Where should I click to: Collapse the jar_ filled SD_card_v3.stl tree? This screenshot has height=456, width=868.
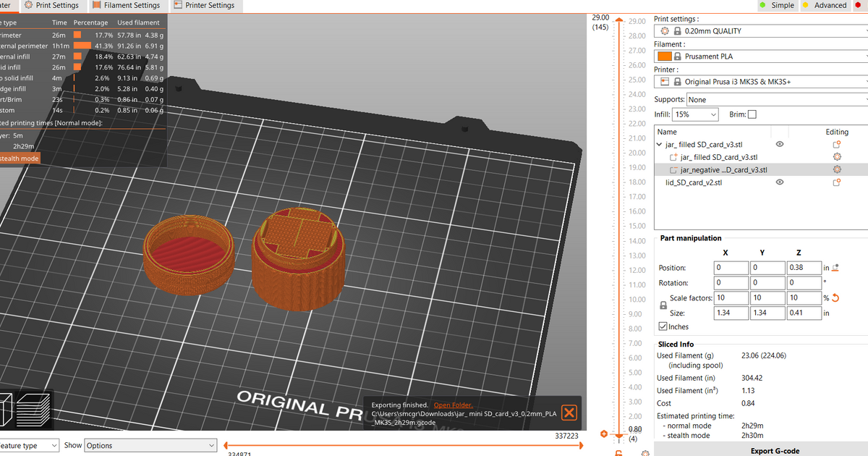point(658,144)
